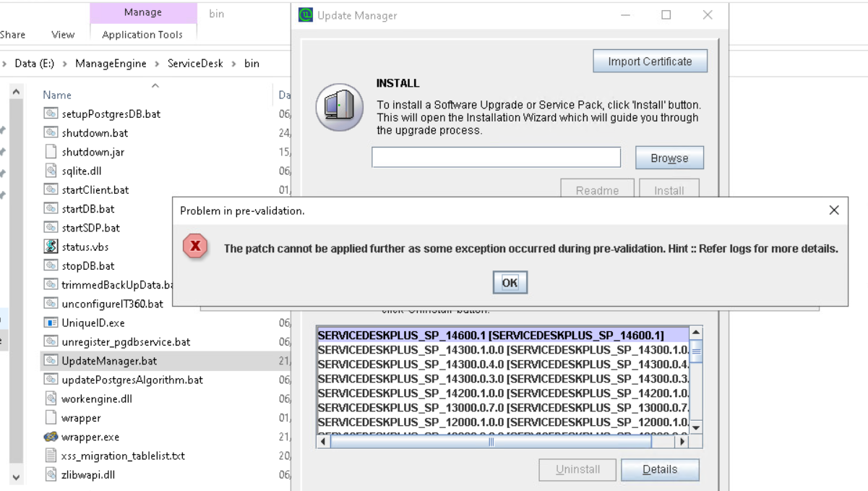Screen dimensions: 868x491
Task: Select SERVICEDESKPLUS_SP_13000.0.7.0 in the list
Action: point(503,408)
